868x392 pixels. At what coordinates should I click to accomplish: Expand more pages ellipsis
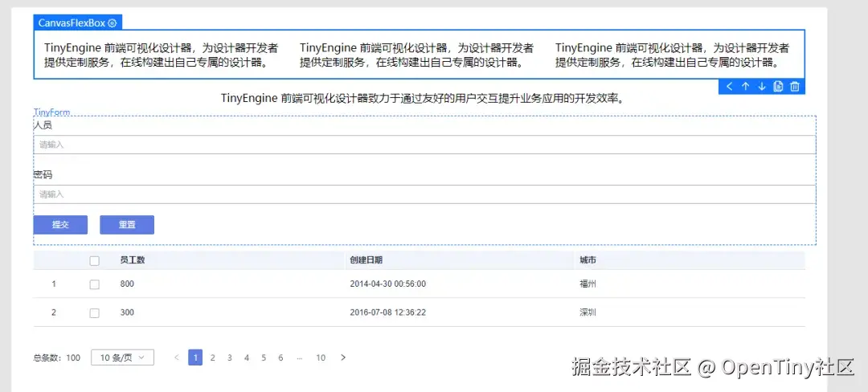(x=300, y=357)
